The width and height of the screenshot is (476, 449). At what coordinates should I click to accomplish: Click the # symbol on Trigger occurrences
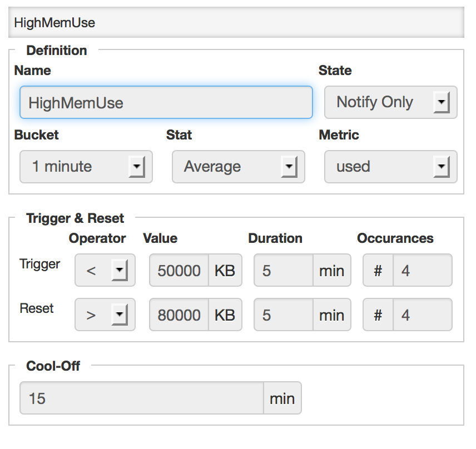tap(378, 271)
